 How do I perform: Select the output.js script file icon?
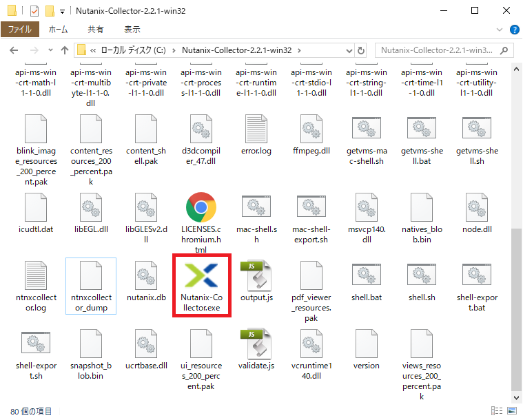pyautogui.click(x=256, y=275)
